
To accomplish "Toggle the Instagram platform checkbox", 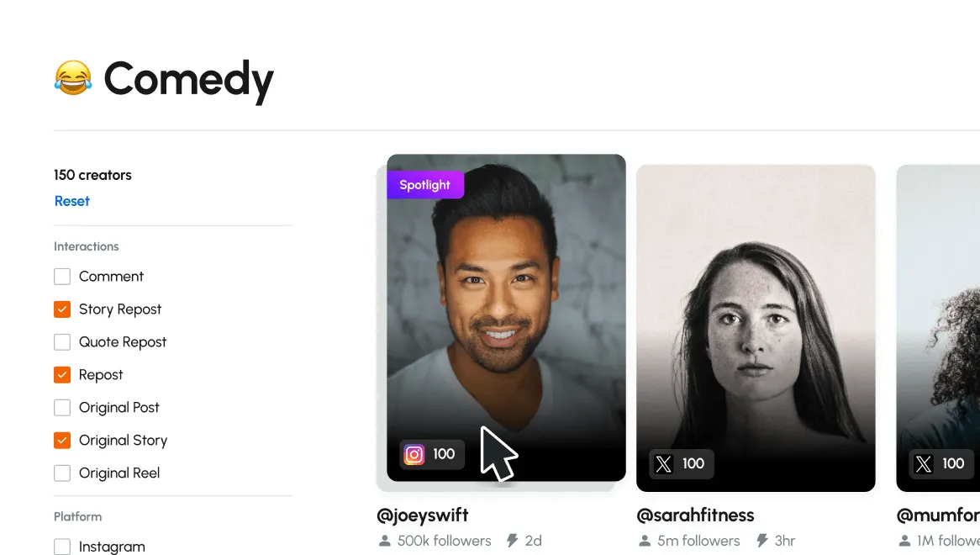I will (62, 547).
